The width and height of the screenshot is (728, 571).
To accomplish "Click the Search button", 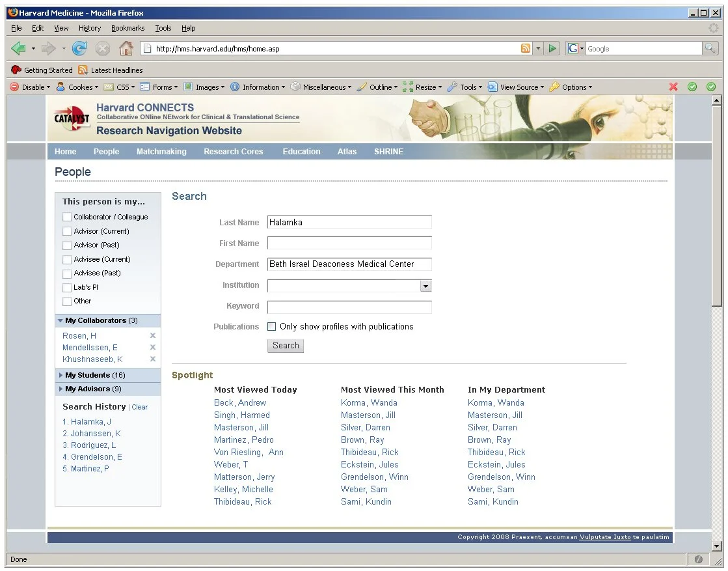I will 286,346.
